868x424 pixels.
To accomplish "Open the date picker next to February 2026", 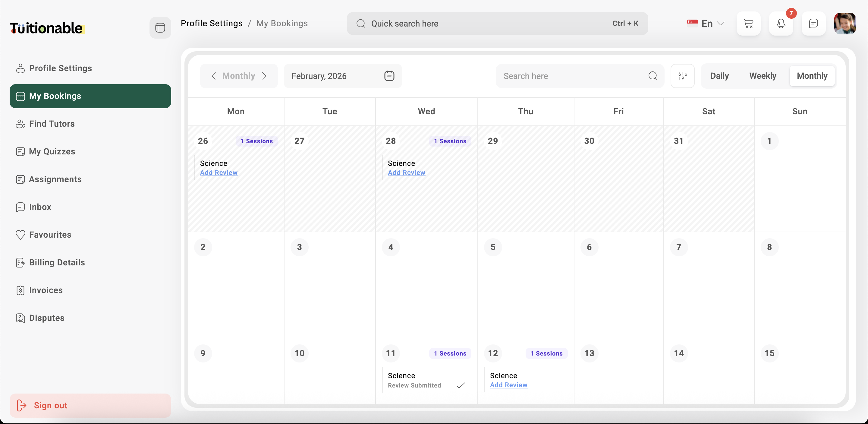I will [x=389, y=76].
